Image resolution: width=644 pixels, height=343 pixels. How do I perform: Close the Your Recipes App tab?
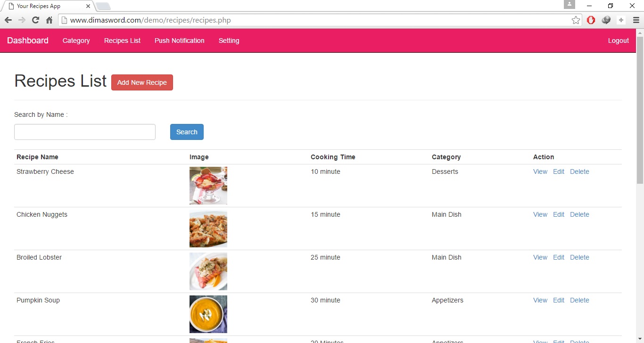pos(88,6)
